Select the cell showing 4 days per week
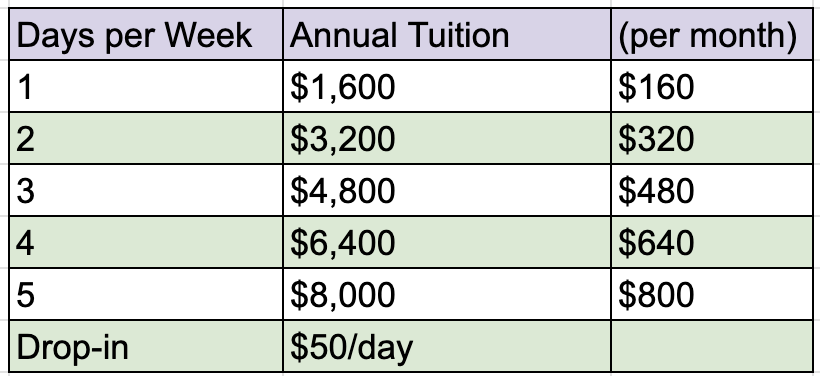Screen dimensions: 820x376 [x=146, y=242]
